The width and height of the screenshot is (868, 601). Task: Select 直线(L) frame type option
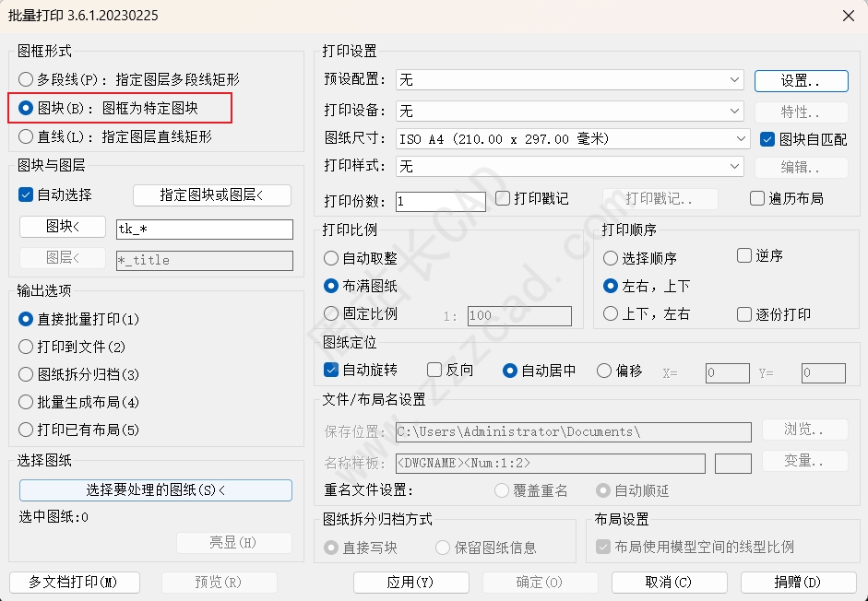click(x=26, y=136)
